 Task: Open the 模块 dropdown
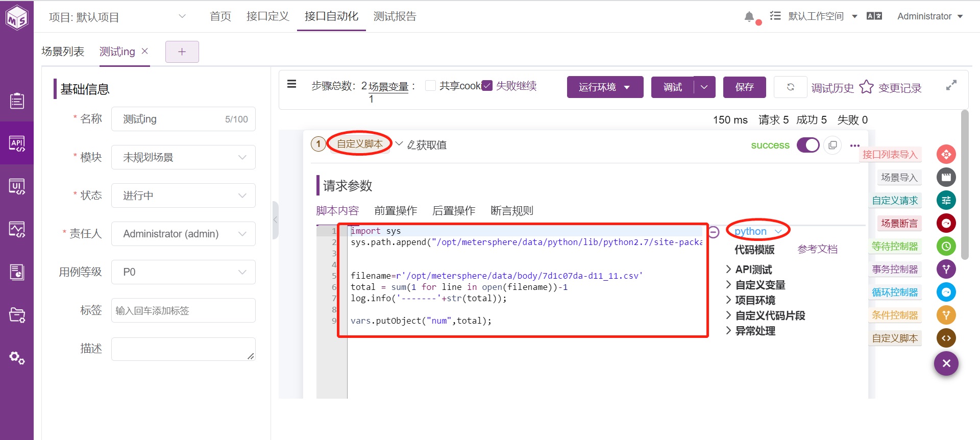[183, 157]
